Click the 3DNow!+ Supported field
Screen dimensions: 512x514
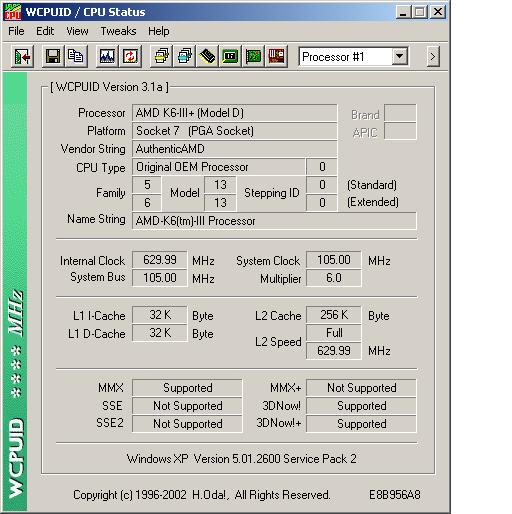click(x=361, y=424)
